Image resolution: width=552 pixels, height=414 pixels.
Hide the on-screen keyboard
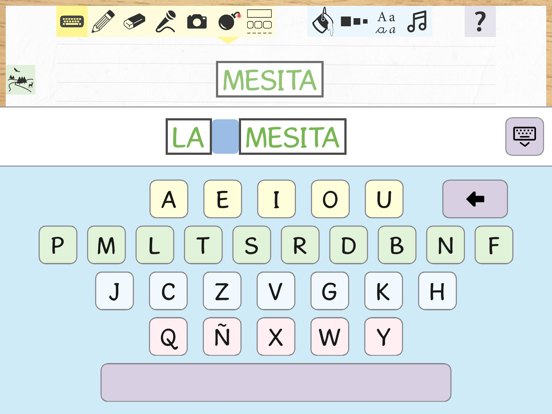[x=524, y=136]
